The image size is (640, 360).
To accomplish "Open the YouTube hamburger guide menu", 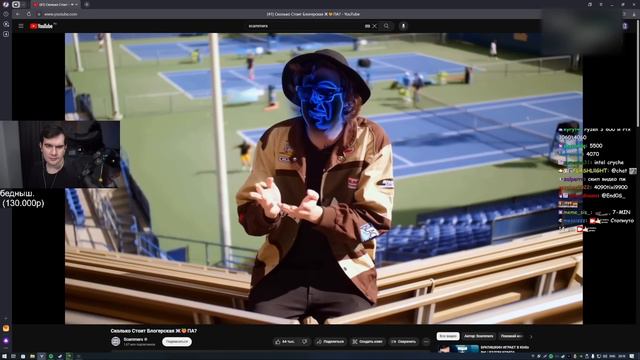I will [21, 26].
